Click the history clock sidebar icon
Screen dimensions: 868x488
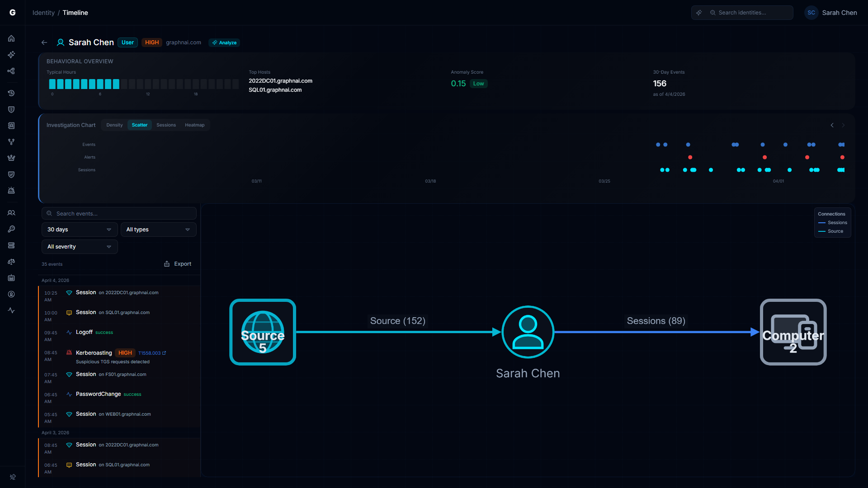11,93
